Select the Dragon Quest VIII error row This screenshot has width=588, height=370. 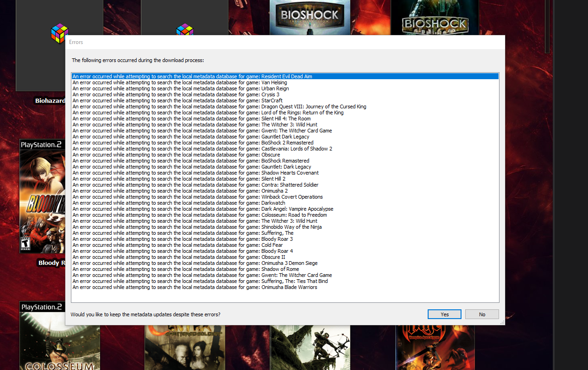click(285, 107)
